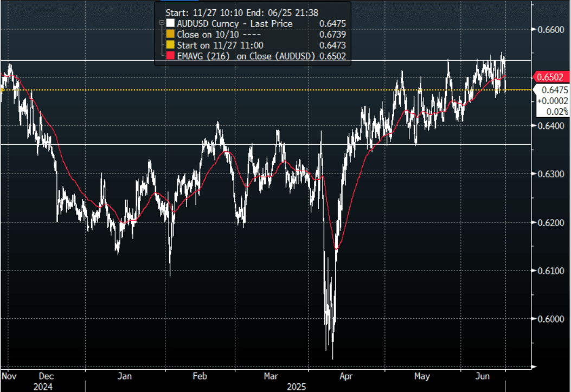The height and width of the screenshot is (392, 571).
Task: Click the Mar label on the time axis
Action: point(271,376)
